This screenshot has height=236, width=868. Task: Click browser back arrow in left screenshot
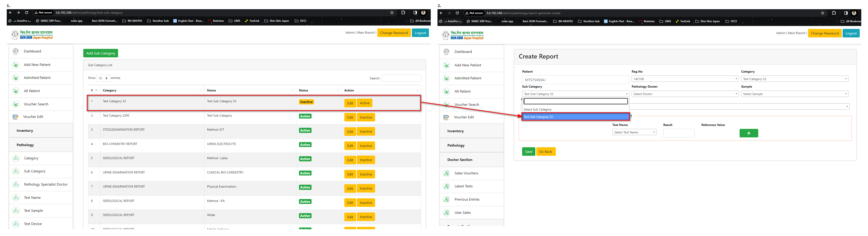pos(11,13)
